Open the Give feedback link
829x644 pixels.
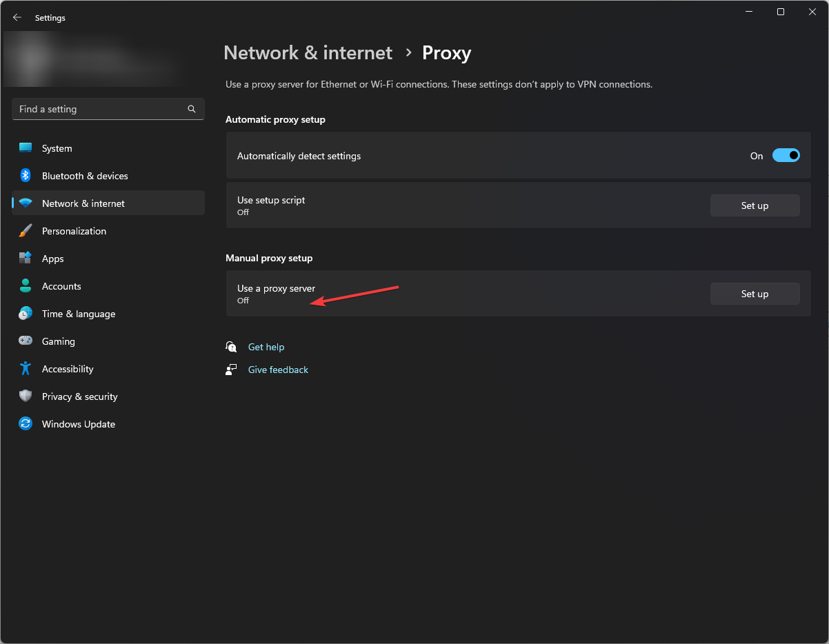278,370
